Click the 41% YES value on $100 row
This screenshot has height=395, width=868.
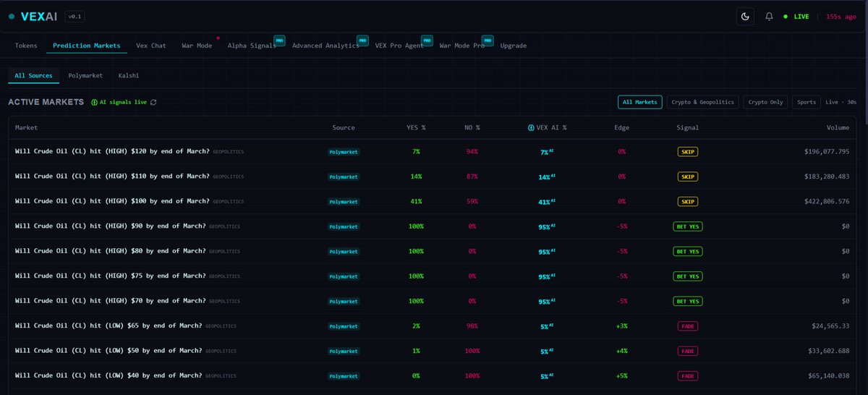click(x=416, y=201)
